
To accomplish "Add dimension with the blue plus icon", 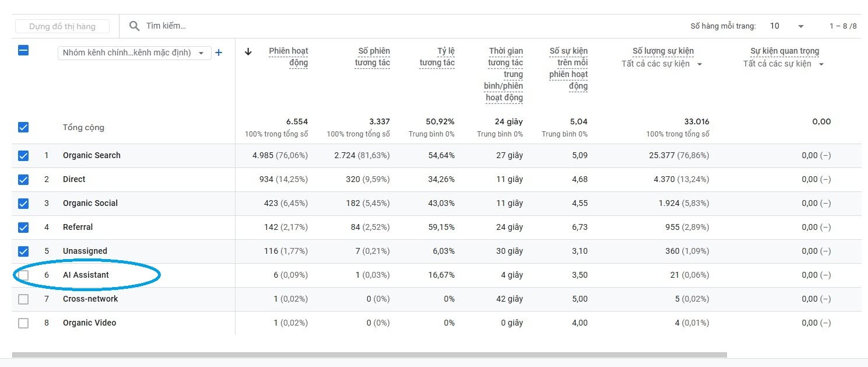I will pos(219,53).
